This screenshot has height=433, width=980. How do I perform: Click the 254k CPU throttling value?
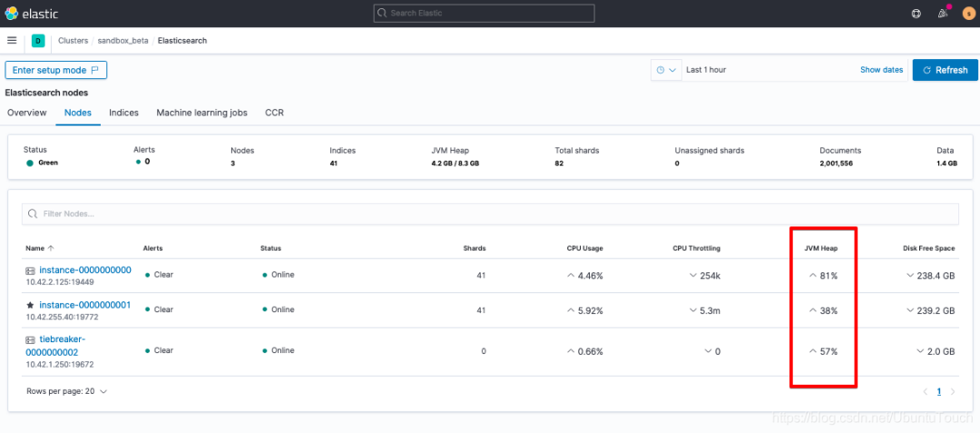(710, 275)
